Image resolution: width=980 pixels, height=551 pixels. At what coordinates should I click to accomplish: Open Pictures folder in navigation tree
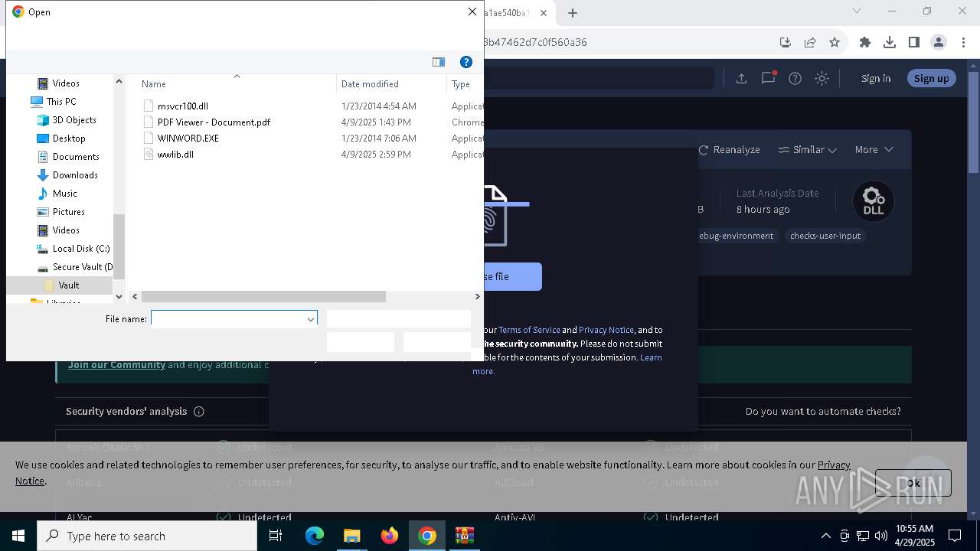point(68,212)
